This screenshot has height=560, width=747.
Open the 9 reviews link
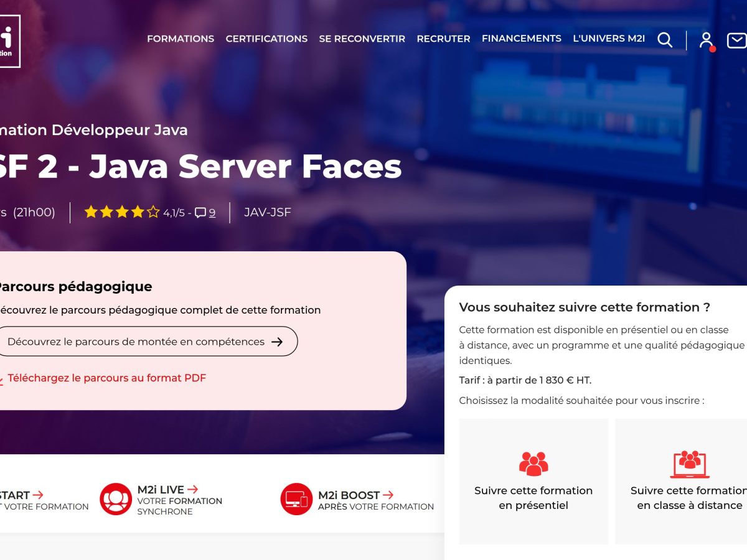click(212, 213)
